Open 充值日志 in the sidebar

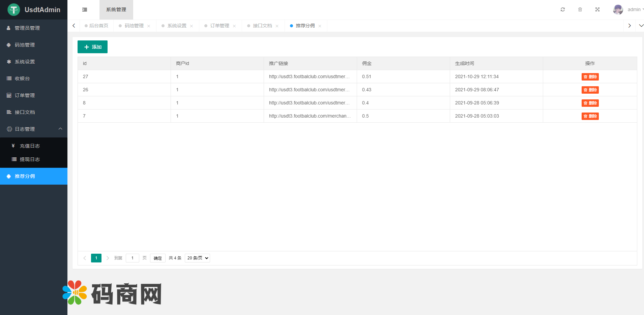30,146
